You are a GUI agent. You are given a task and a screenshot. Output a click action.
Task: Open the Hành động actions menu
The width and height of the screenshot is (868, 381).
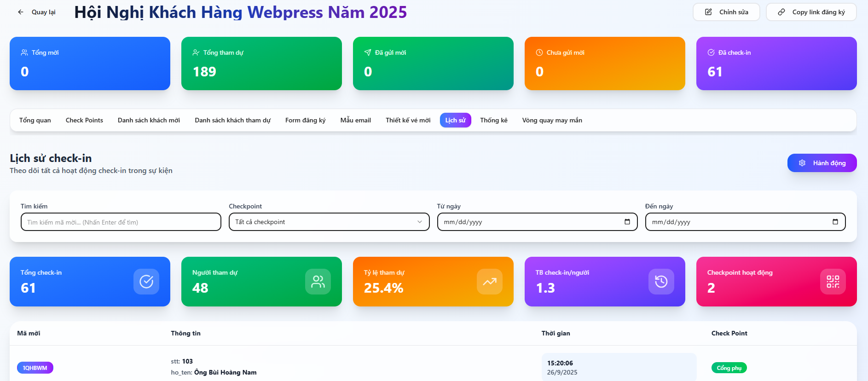pos(822,163)
